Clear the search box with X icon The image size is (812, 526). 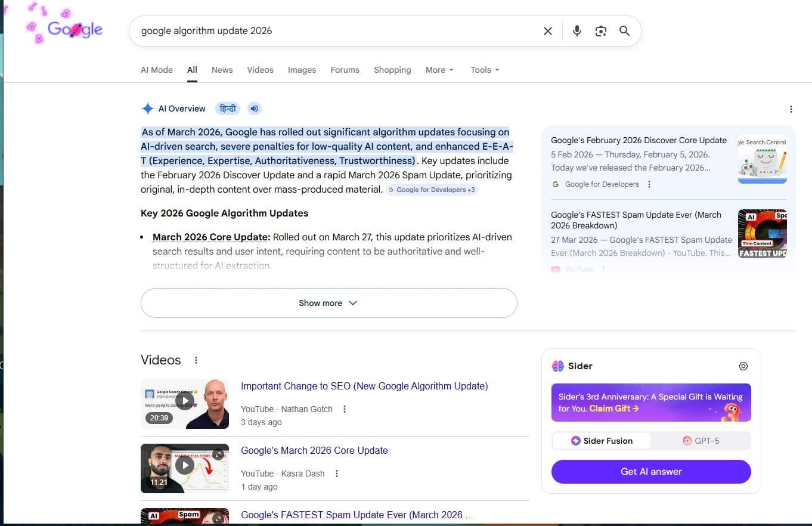click(547, 31)
